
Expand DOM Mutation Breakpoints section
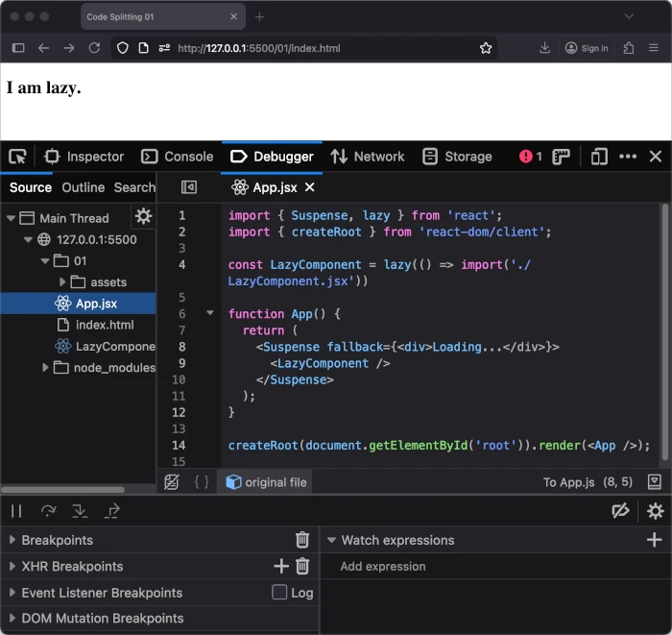coord(12,619)
